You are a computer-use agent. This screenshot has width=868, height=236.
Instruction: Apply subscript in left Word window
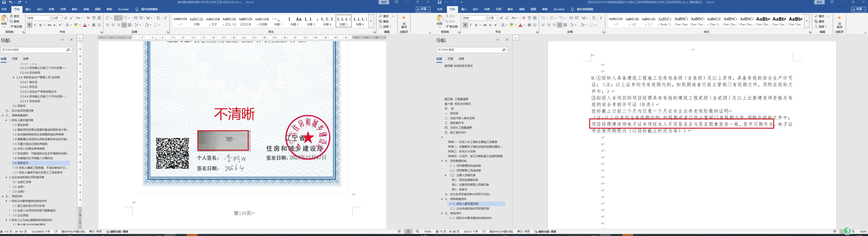point(55,25)
